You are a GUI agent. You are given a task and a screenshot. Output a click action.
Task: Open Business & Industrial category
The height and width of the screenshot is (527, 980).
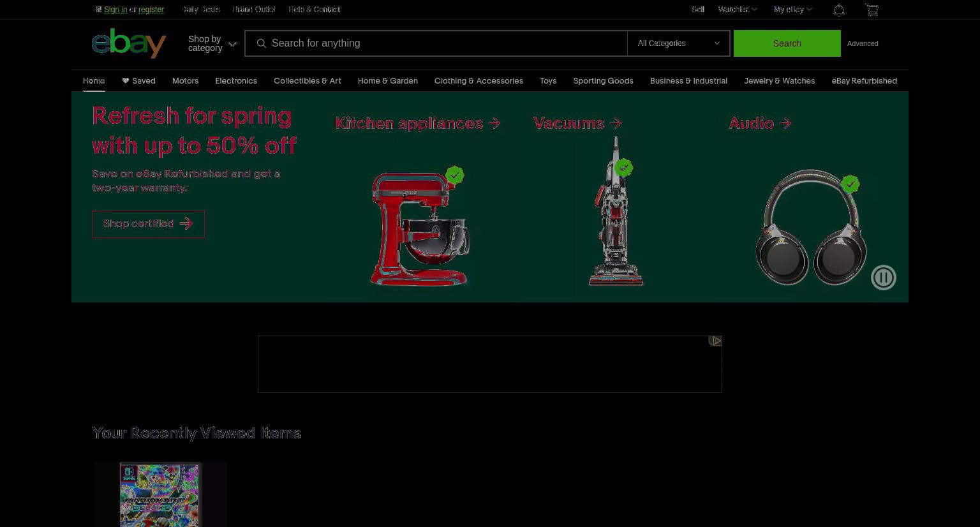click(x=688, y=81)
